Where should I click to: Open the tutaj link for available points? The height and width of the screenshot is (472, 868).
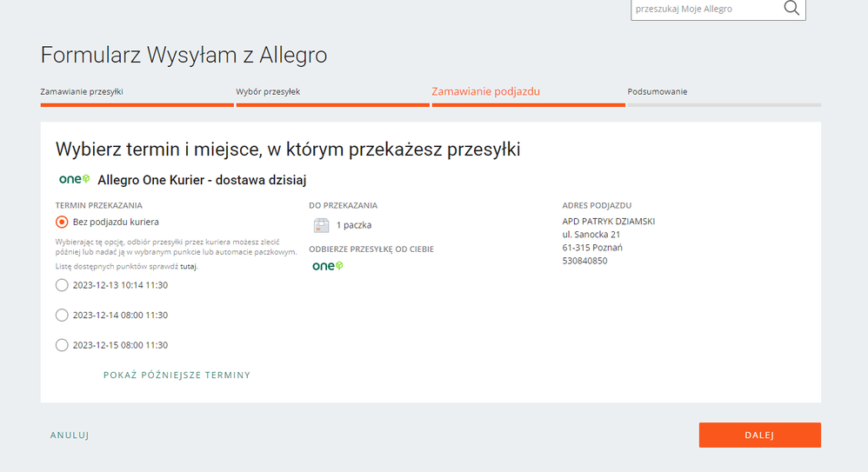pyautogui.click(x=188, y=266)
